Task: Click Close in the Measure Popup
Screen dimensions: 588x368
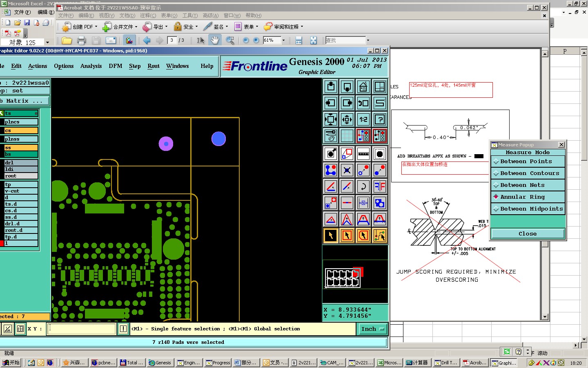Action: pos(528,234)
